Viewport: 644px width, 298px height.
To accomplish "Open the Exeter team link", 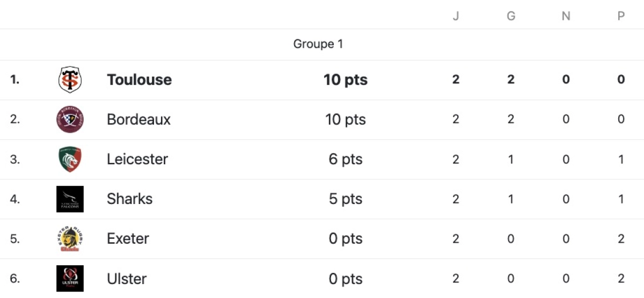I will [128, 238].
